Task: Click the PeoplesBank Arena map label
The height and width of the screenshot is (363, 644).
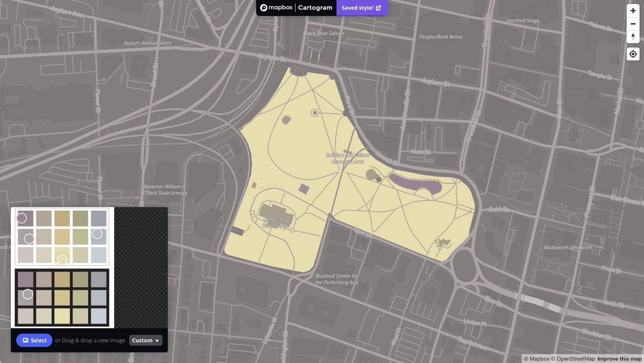Action: click(440, 37)
